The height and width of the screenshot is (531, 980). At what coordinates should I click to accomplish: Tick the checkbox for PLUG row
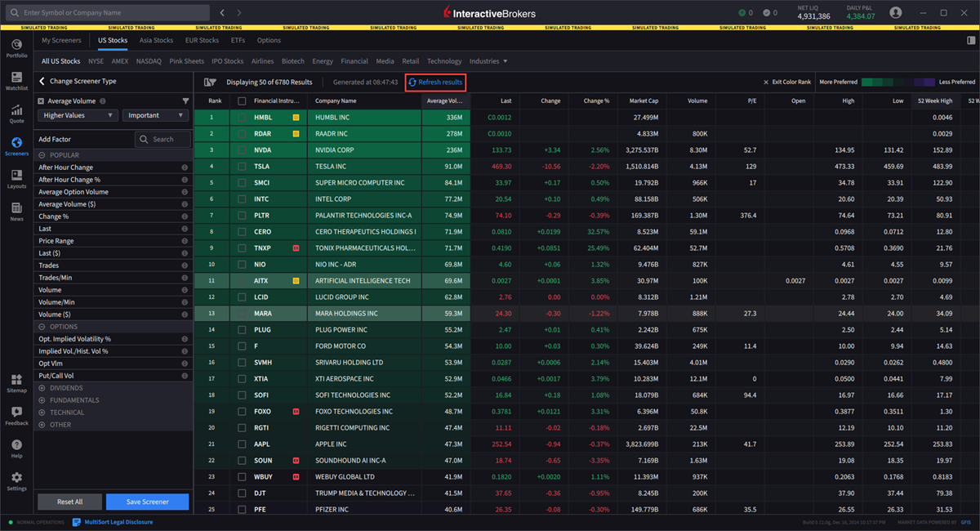tap(242, 330)
